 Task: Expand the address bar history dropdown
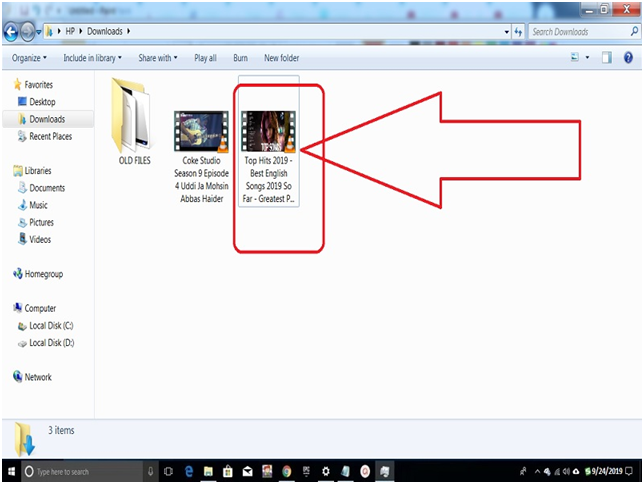coord(507,32)
